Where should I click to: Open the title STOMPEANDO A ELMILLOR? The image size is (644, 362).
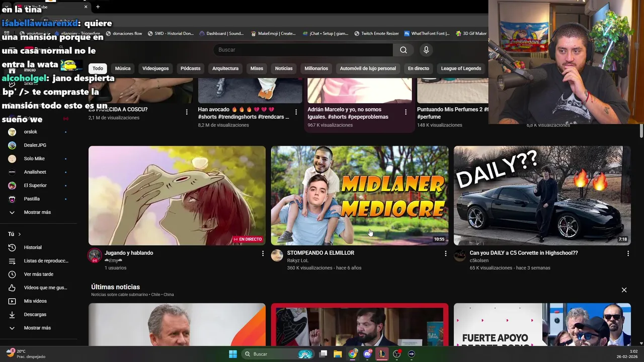[320, 253]
